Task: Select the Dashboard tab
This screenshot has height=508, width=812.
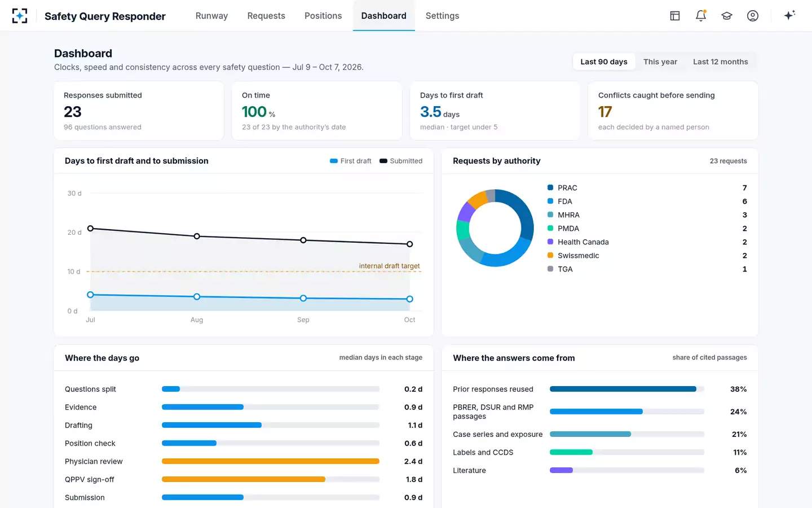Action: 384,16
